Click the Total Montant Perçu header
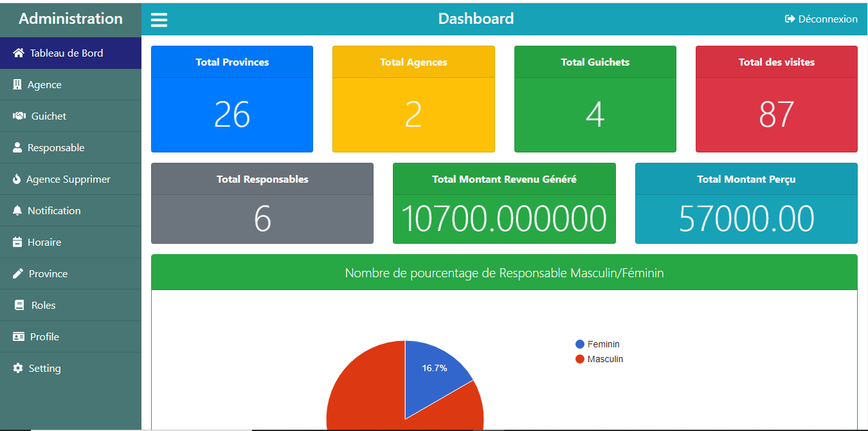Image resolution: width=868 pixels, height=431 pixels. [x=746, y=179]
